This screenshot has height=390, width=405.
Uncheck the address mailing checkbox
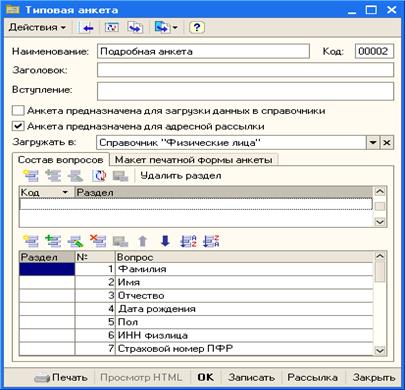coord(18,126)
